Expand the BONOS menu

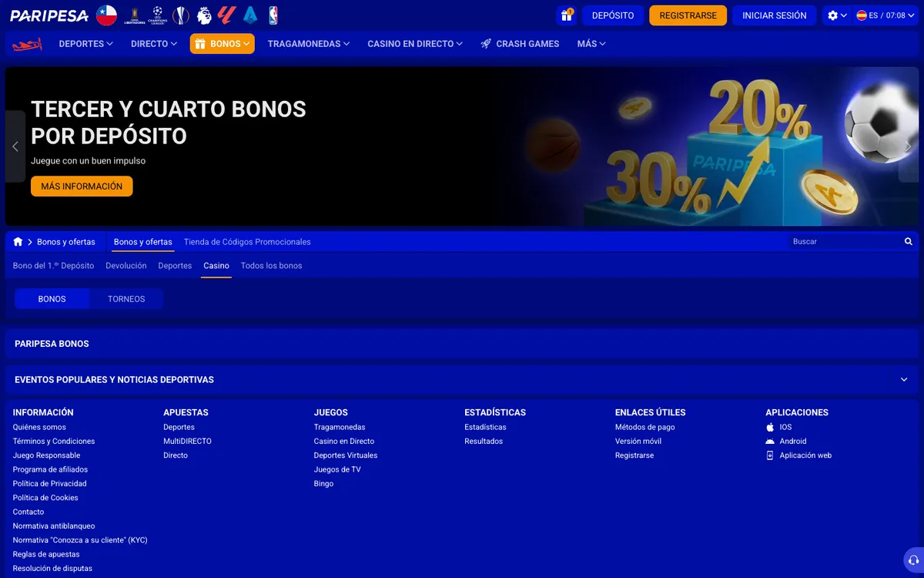[x=223, y=44]
